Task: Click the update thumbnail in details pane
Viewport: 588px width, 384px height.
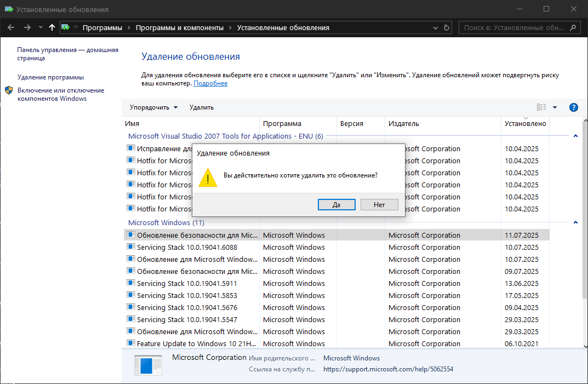Action: click(148, 365)
